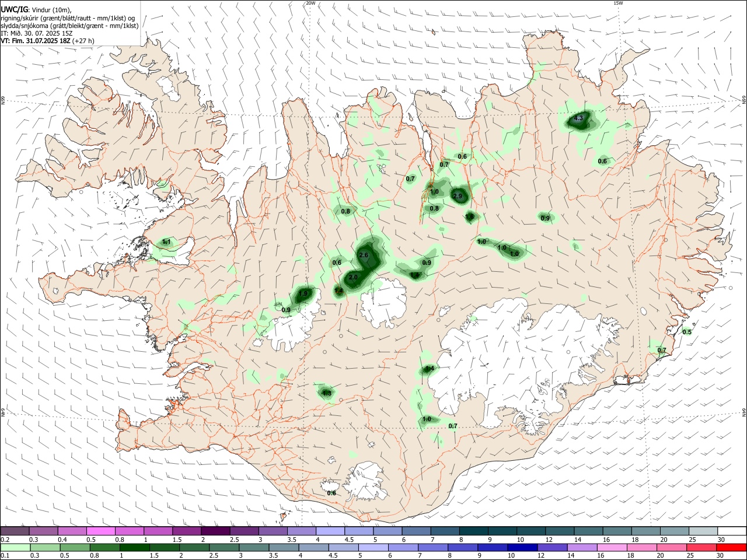
Task: Click the bright pink 0.5 swatch in the snow legend
Action: (x=100, y=531)
